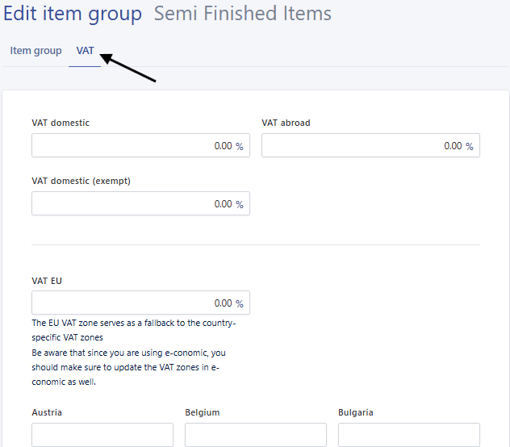The width and height of the screenshot is (510, 447).
Task: Click the VAT domestic percentage field
Action: [140, 145]
